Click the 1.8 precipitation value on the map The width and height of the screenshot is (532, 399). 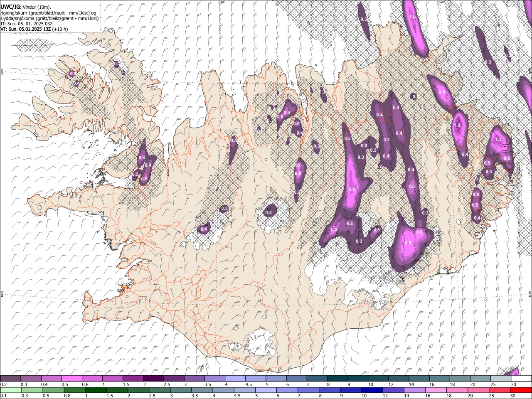tap(457, 125)
